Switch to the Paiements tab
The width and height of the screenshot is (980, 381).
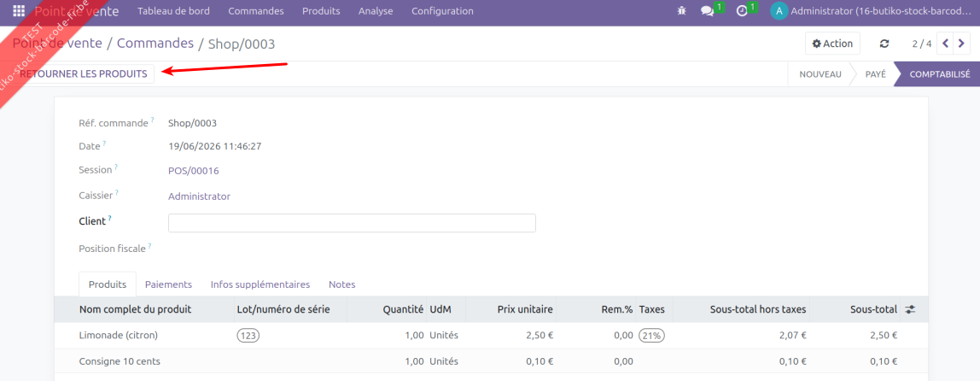click(x=168, y=284)
